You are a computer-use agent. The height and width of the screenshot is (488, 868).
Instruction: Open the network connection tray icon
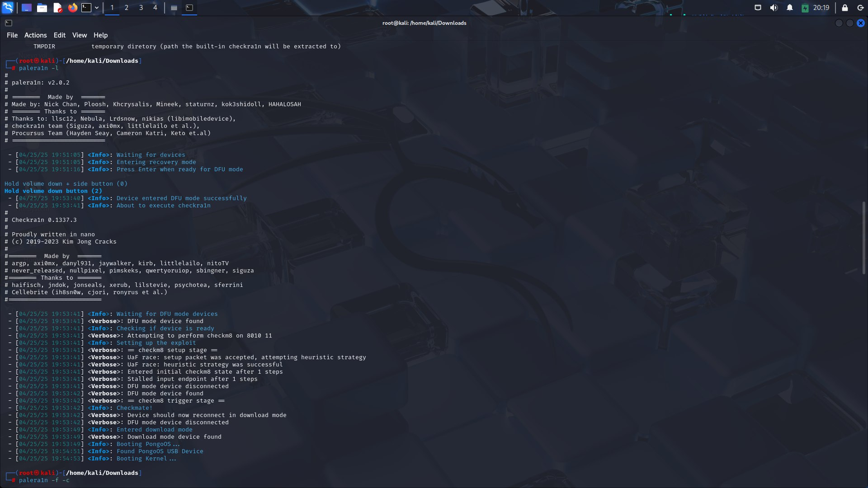tap(758, 8)
